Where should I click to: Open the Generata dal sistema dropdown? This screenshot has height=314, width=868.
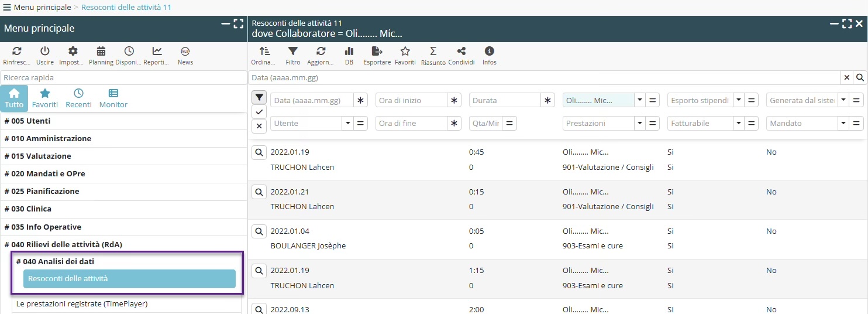[x=843, y=101]
